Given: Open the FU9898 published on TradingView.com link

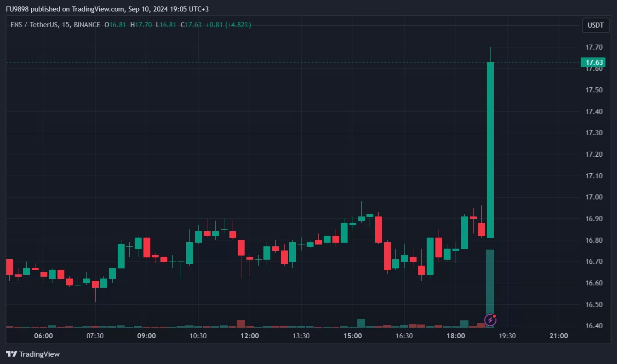Looking at the screenshot, I should pos(64,9).
